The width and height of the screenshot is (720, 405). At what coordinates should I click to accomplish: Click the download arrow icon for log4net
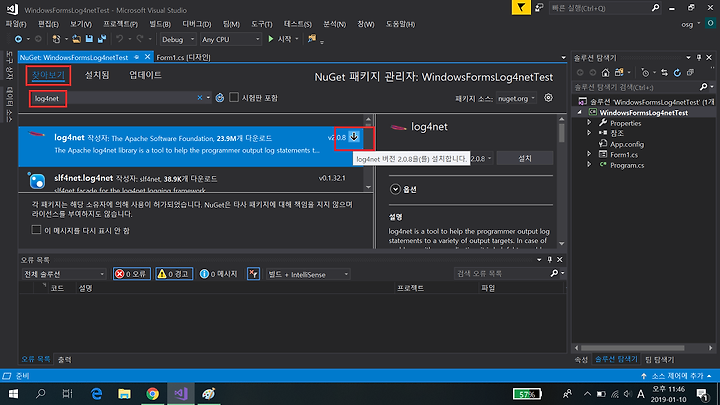[354, 137]
